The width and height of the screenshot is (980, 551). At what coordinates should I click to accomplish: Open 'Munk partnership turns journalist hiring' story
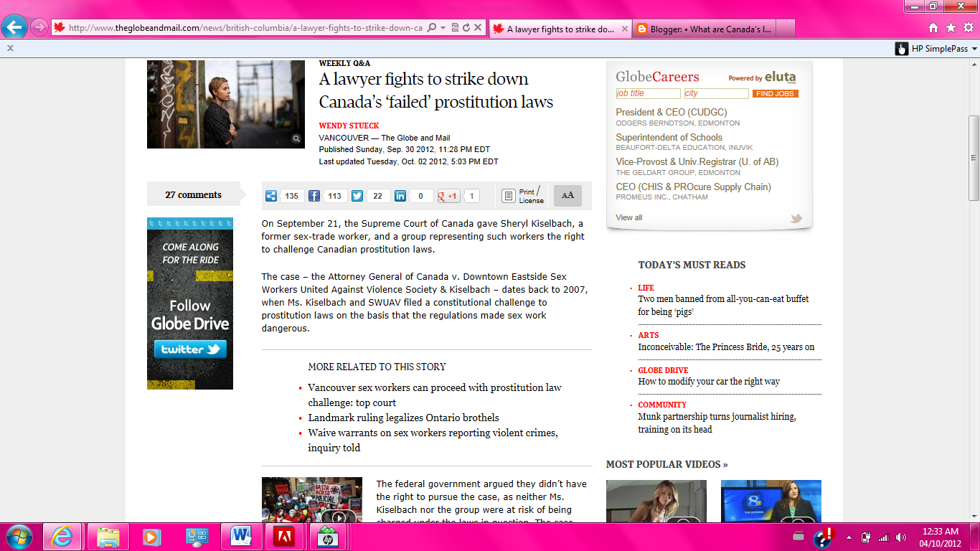pyautogui.click(x=717, y=423)
